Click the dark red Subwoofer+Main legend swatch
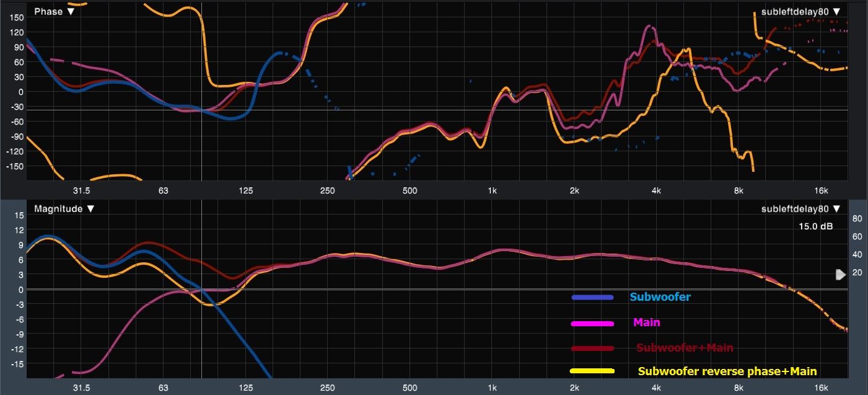868x395 pixels. 592,348
